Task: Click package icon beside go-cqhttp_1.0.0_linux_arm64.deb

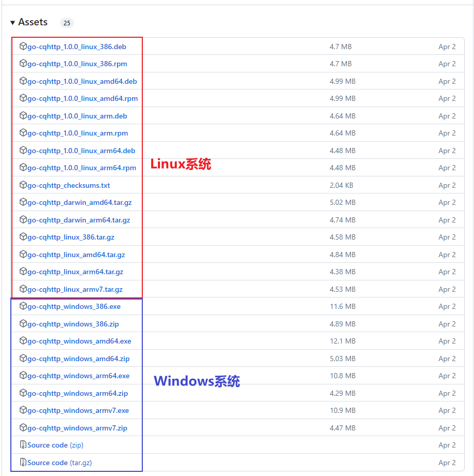Action: pos(23,150)
